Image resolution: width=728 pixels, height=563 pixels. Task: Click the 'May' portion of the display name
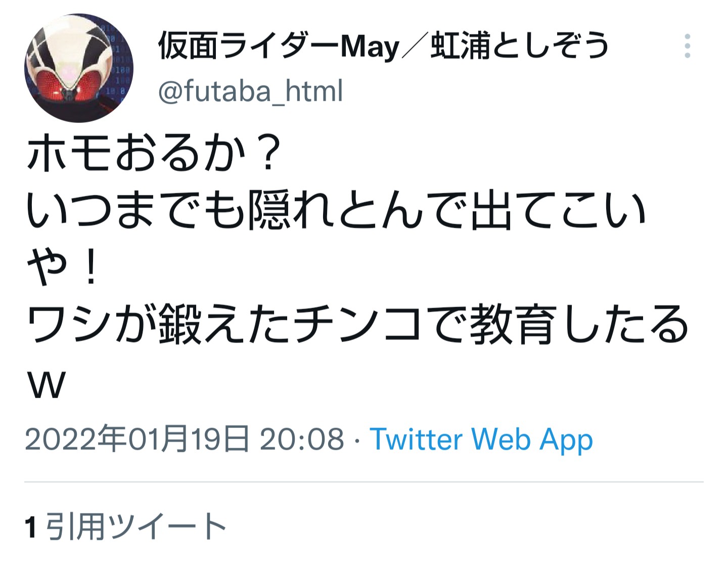tap(370, 47)
